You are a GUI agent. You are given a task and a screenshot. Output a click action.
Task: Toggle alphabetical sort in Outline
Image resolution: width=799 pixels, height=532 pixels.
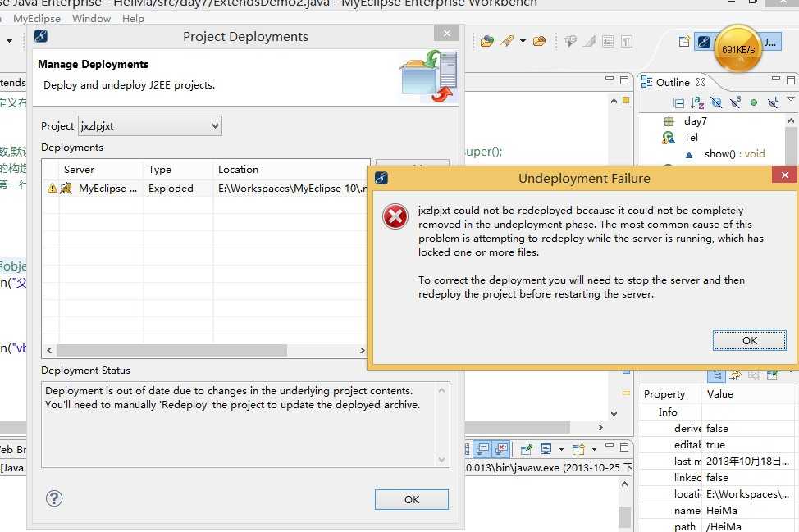click(697, 102)
